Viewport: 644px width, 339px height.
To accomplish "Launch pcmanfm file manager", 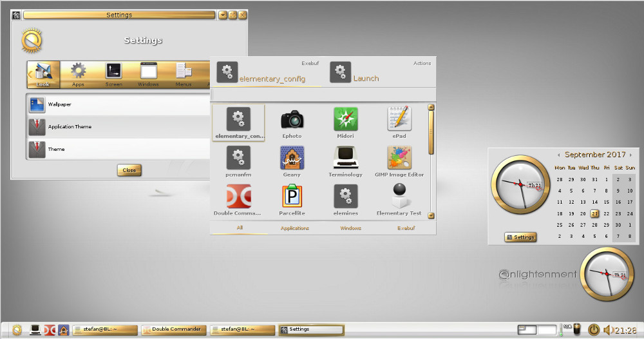I will 238,162.
